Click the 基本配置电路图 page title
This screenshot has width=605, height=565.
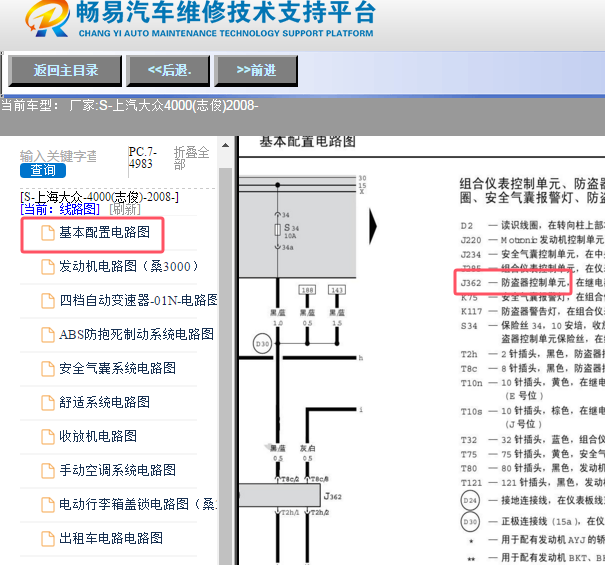click(308, 142)
